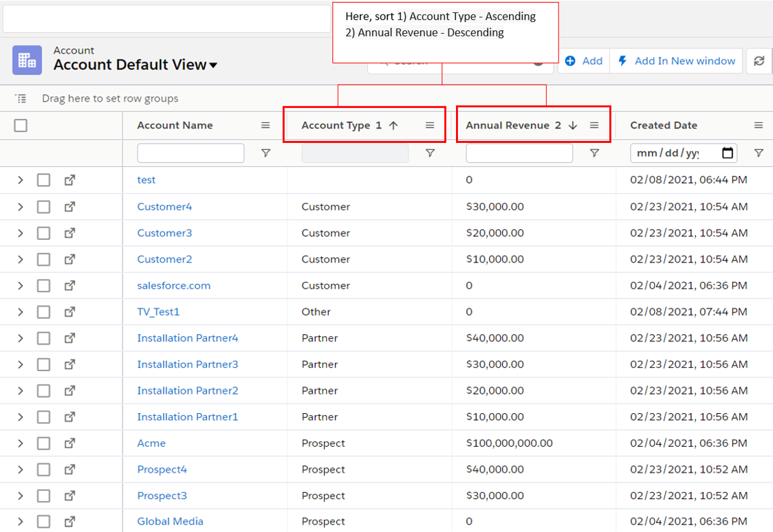Click the refresh icon next to Add In New window
The width and height of the screenshot is (773, 532).
(759, 61)
